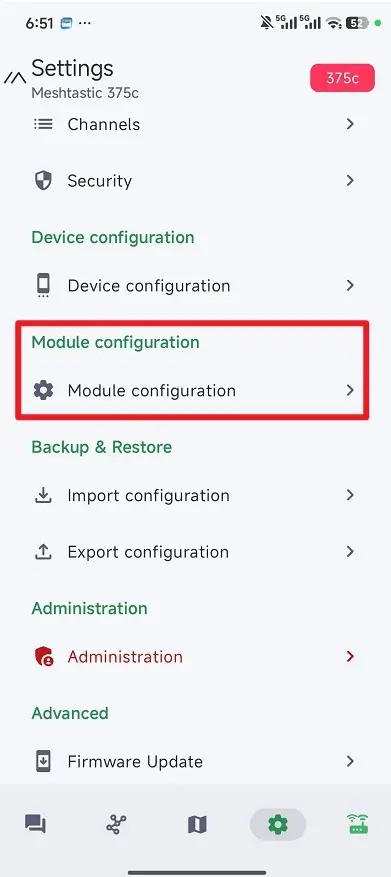391x877 pixels.
Task: Select the Settings gear tab icon
Action: [277, 824]
